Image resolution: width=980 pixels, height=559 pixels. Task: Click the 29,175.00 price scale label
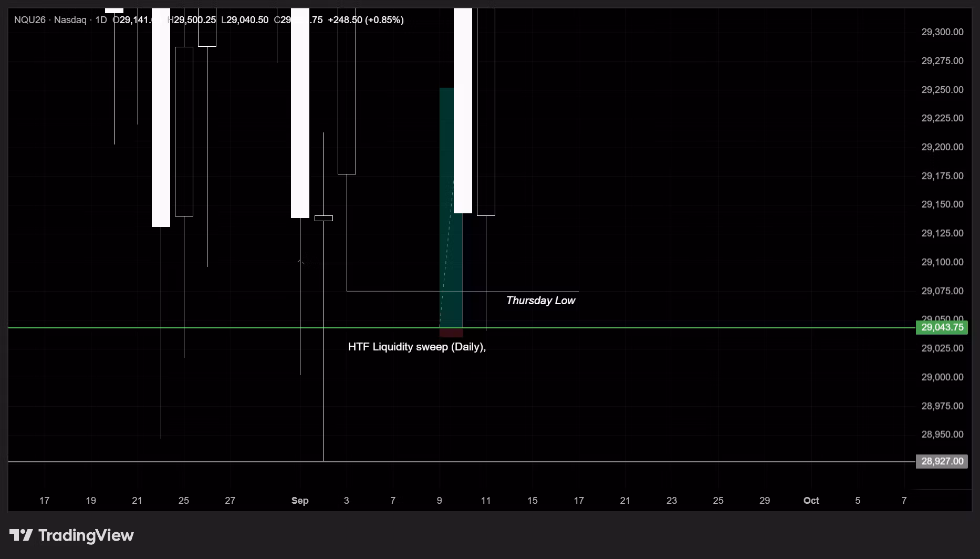(942, 176)
